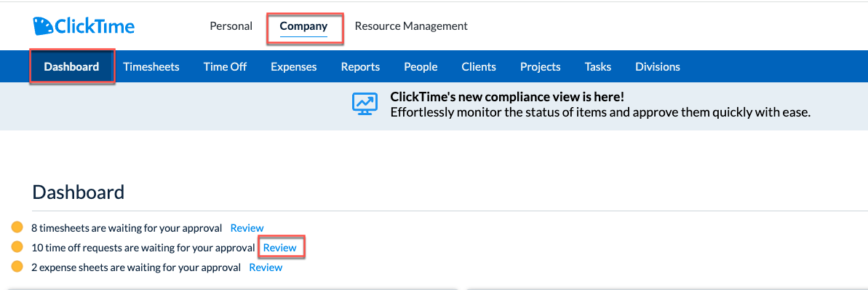Open Resource Management section
Image resolution: width=868 pixels, height=290 pixels.
(x=411, y=26)
